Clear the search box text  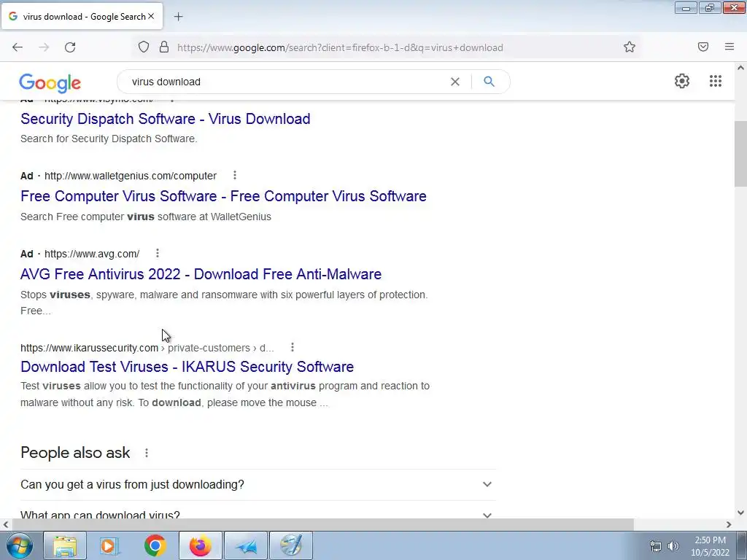coord(455,82)
